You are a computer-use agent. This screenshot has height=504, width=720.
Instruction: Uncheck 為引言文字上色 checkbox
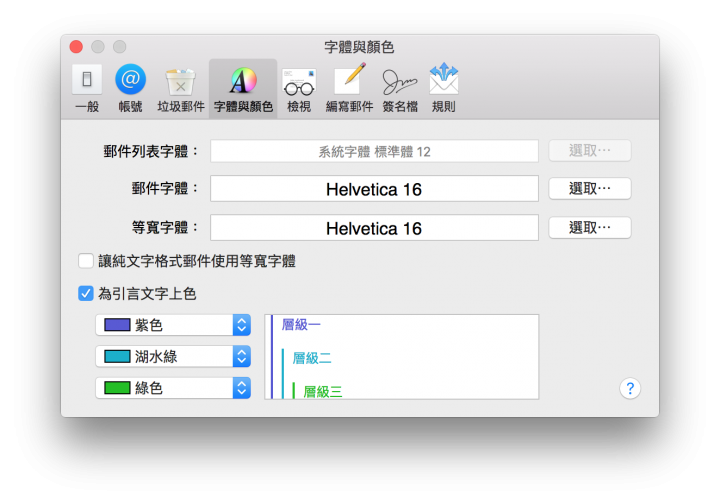click(x=86, y=293)
